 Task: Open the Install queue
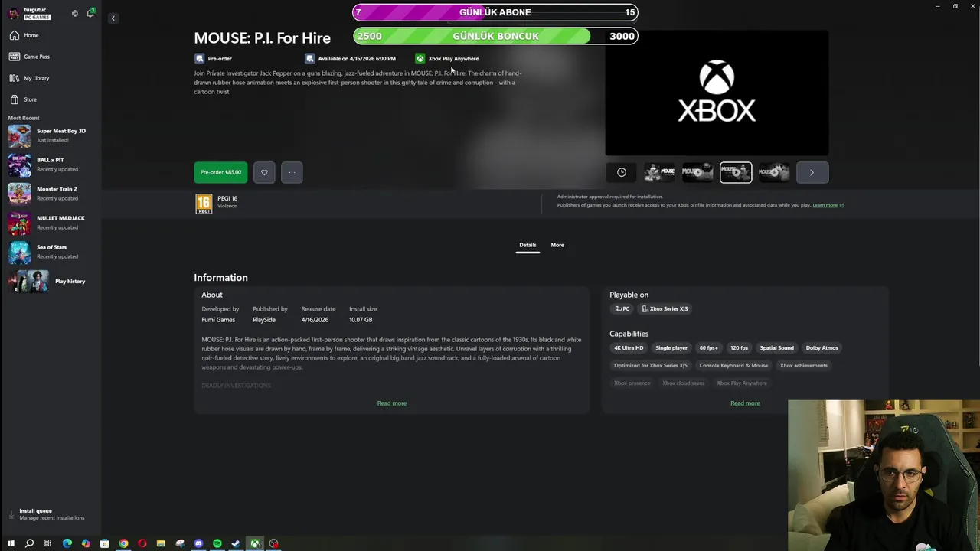51,514
